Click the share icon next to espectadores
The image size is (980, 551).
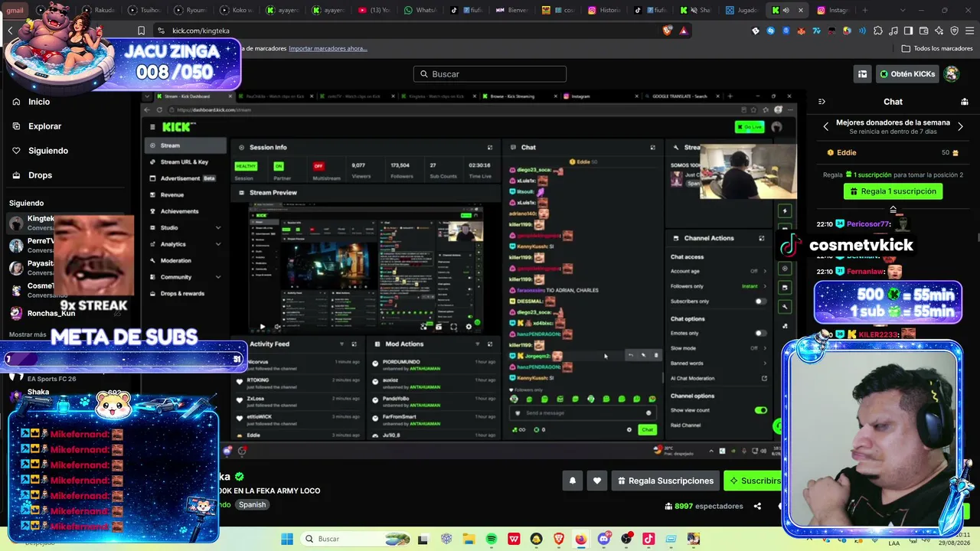click(x=757, y=506)
